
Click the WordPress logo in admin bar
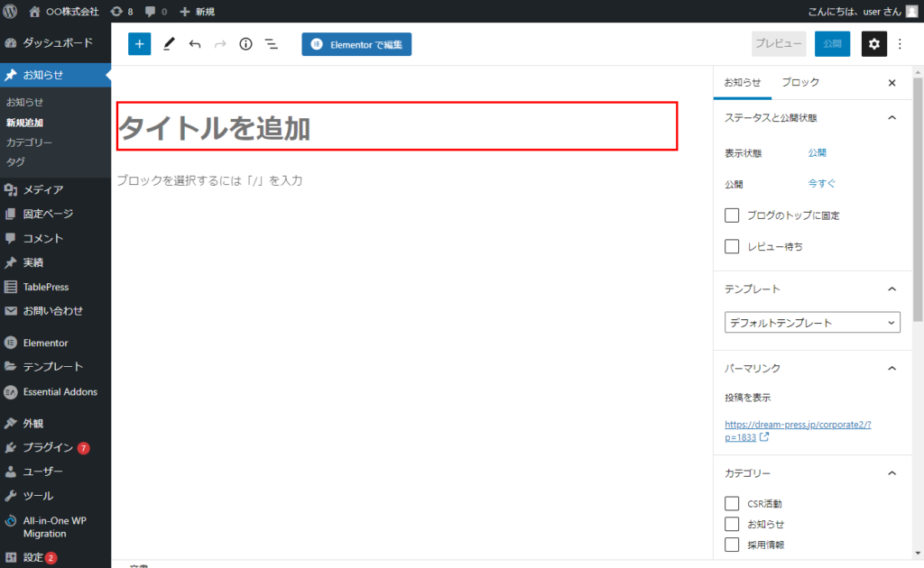11,11
